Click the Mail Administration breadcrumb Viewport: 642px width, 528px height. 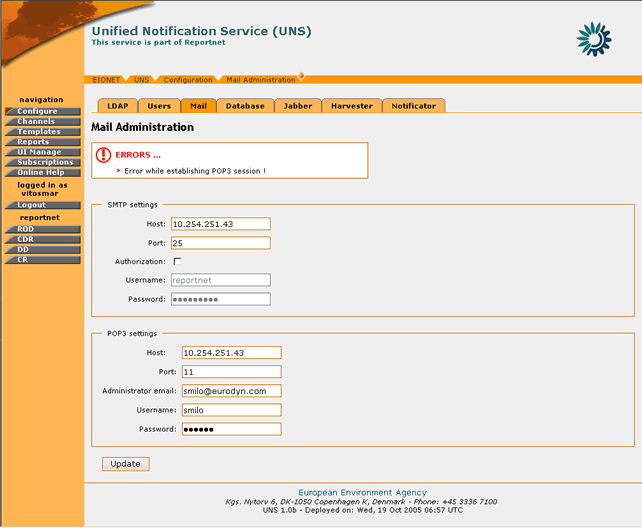[261, 80]
